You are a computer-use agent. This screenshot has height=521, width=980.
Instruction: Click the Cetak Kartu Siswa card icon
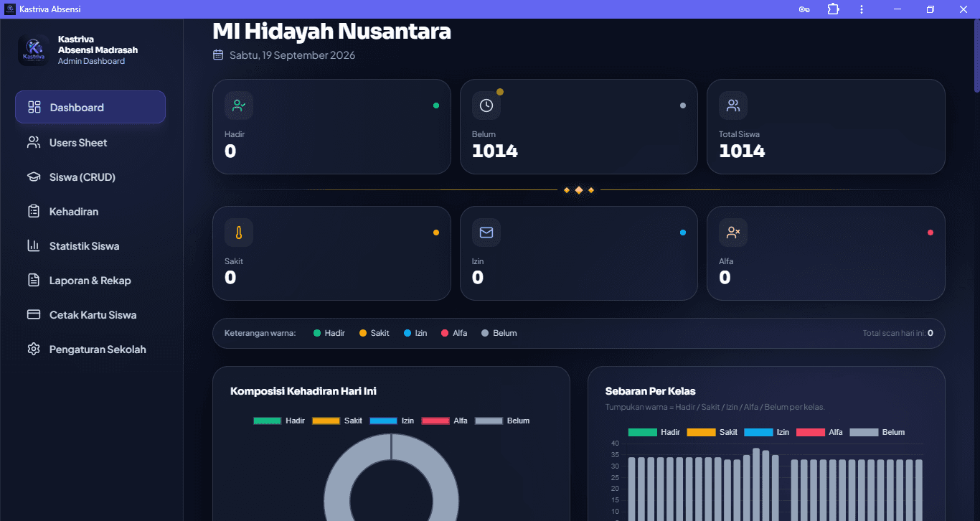click(34, 314)
